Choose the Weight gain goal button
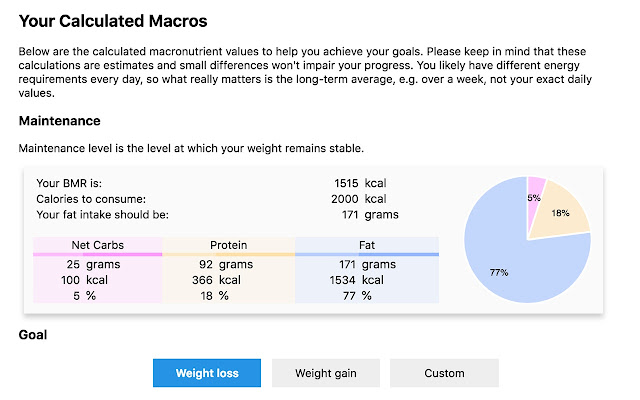The width and height of the screenshot is (640, 400). (325, 373)
